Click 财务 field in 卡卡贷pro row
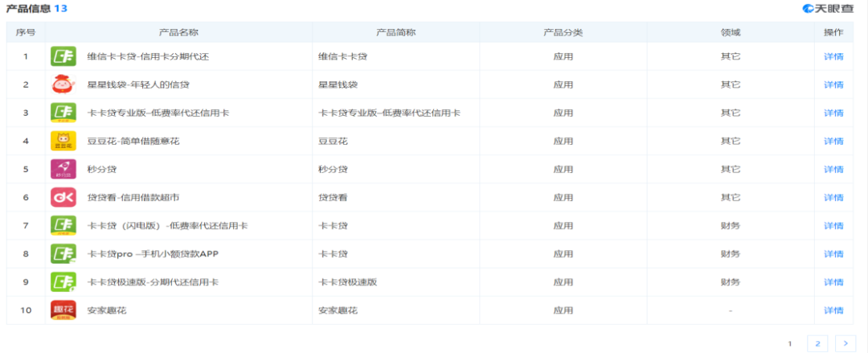The width and height of the screenshot is (868, 353). pyautogui.click(x=730, y=254)
